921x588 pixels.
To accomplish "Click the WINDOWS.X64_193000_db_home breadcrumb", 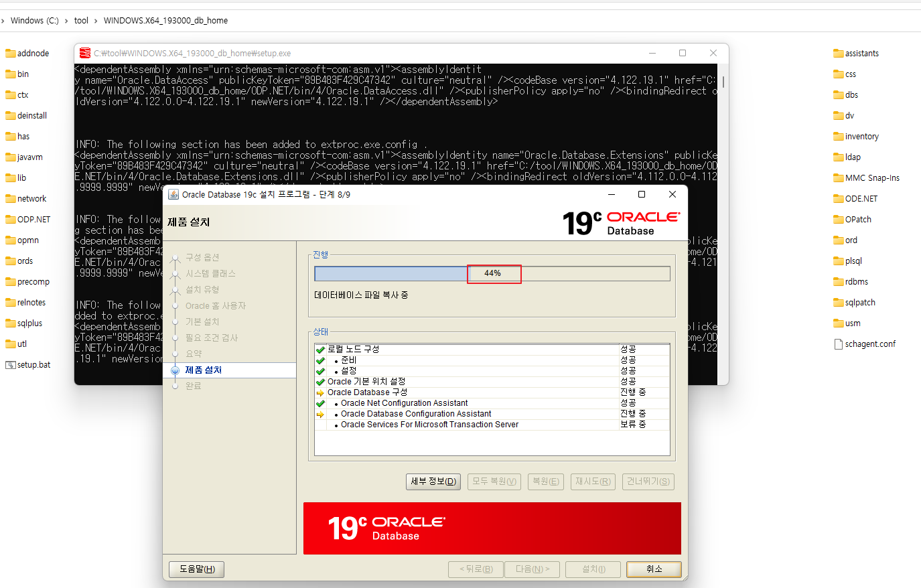I will pos(165,21).
